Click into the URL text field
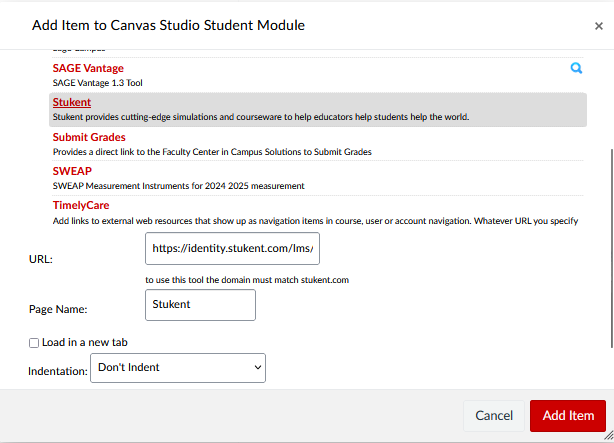 point(232,248)
